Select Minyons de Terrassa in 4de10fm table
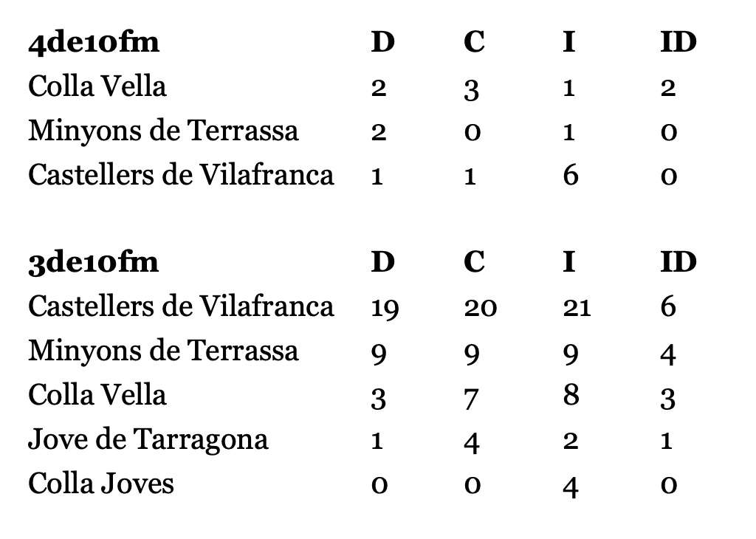 coord(163,131)
